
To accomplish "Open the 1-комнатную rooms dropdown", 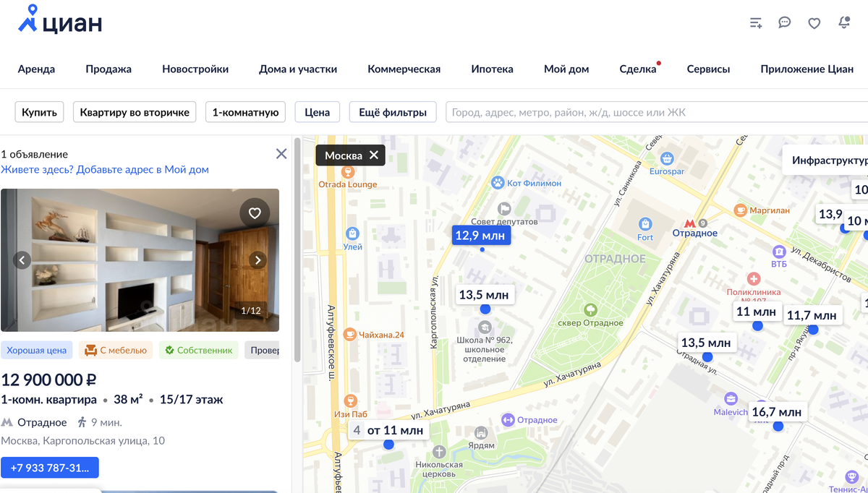I will tap(246, 112).
